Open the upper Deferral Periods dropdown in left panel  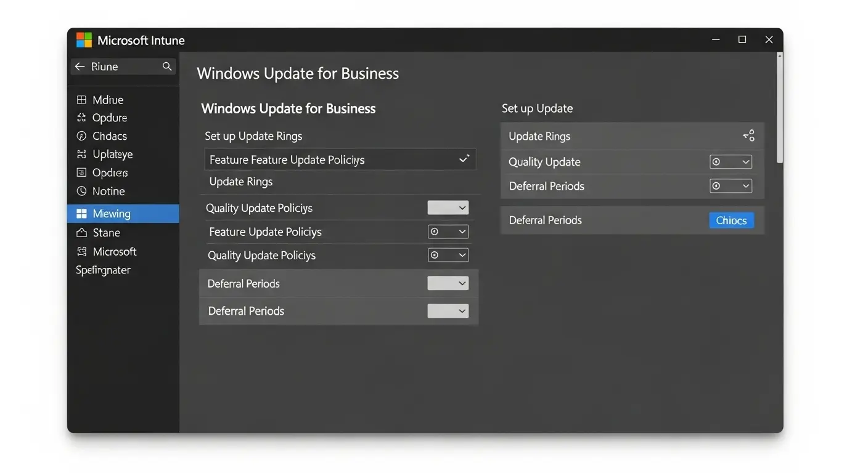coord(448,283)
